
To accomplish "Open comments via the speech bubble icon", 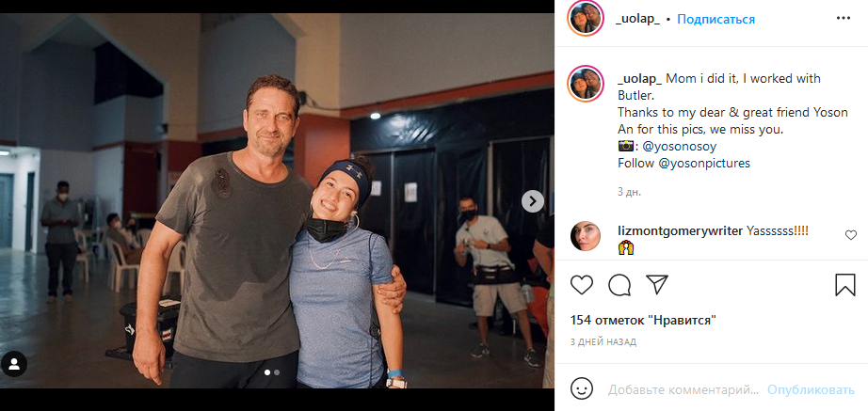I will coord(619,284).
